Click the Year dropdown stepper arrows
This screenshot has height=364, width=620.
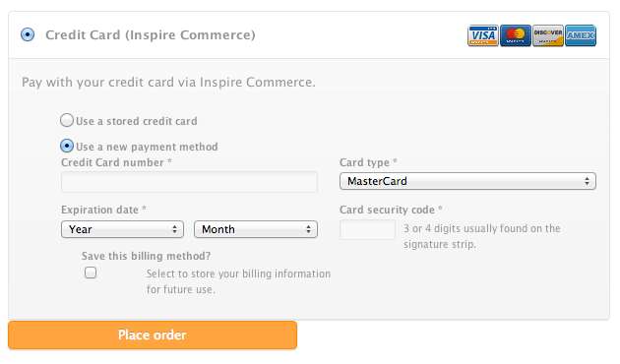coord(174,229)
